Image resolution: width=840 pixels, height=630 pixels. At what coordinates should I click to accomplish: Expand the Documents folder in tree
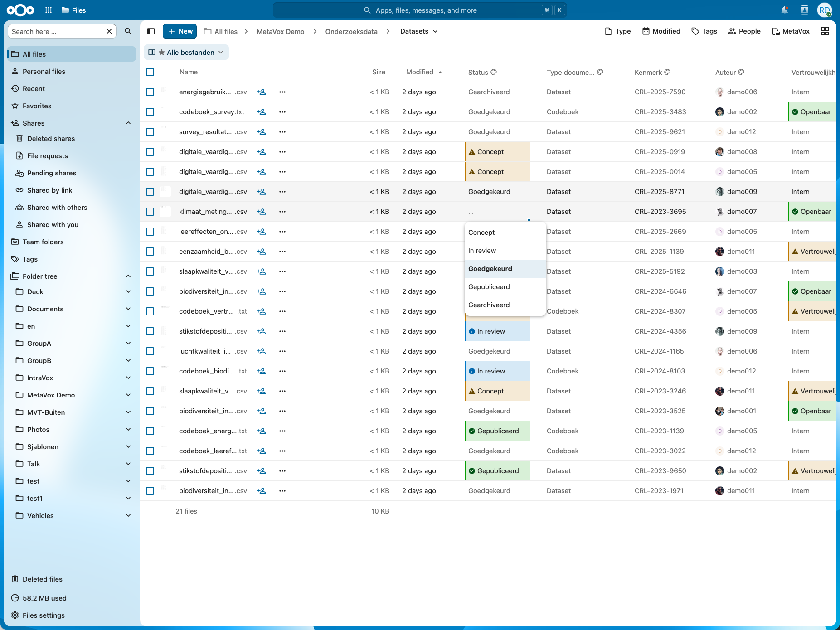pyautogui.click(x=128, y=309)
